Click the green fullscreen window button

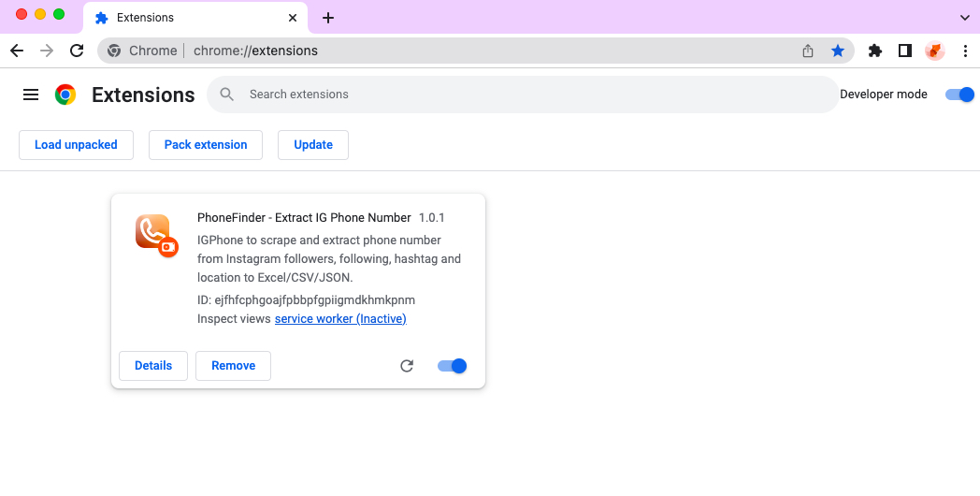pyautogui.click(x=59, y=14)
